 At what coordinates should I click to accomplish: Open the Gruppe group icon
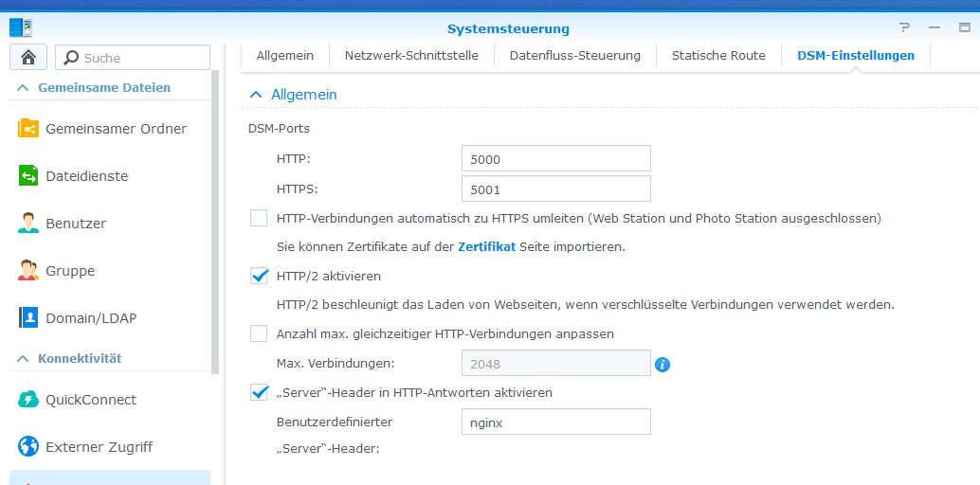(28, 270)
